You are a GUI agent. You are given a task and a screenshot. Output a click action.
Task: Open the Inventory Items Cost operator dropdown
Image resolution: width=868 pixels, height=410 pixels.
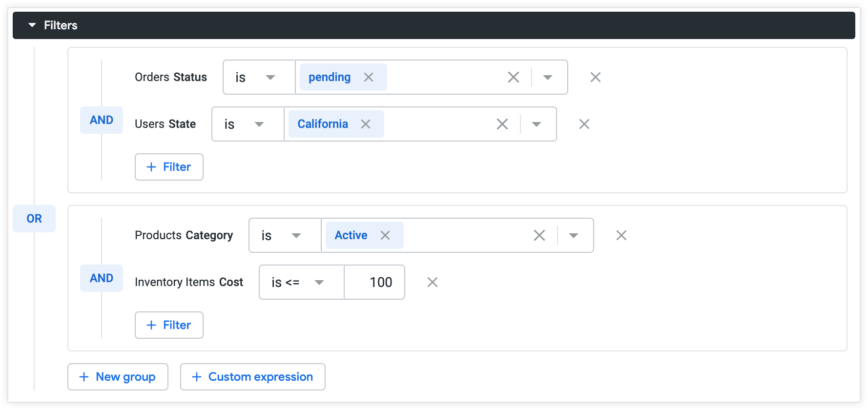(x=301, y=282)
